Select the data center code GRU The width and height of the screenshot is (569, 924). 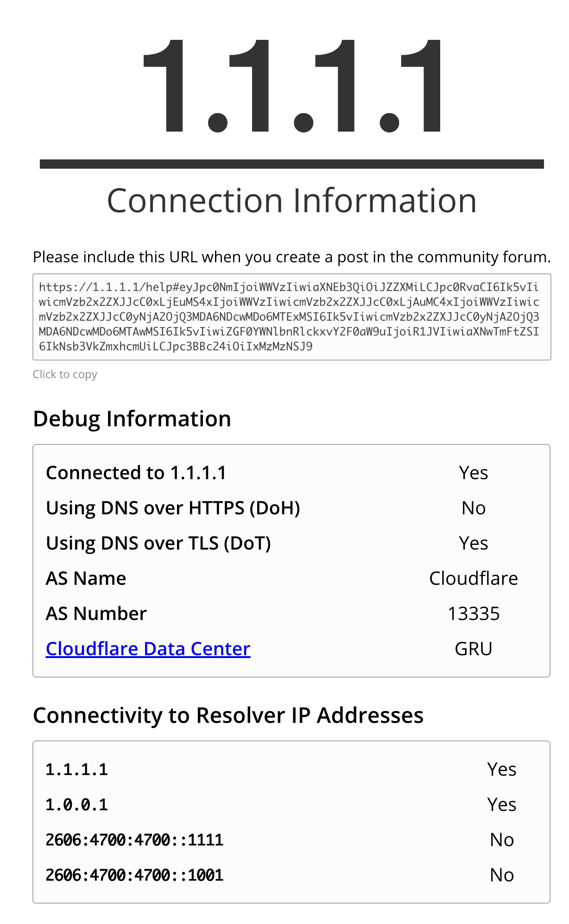point(474,649)
